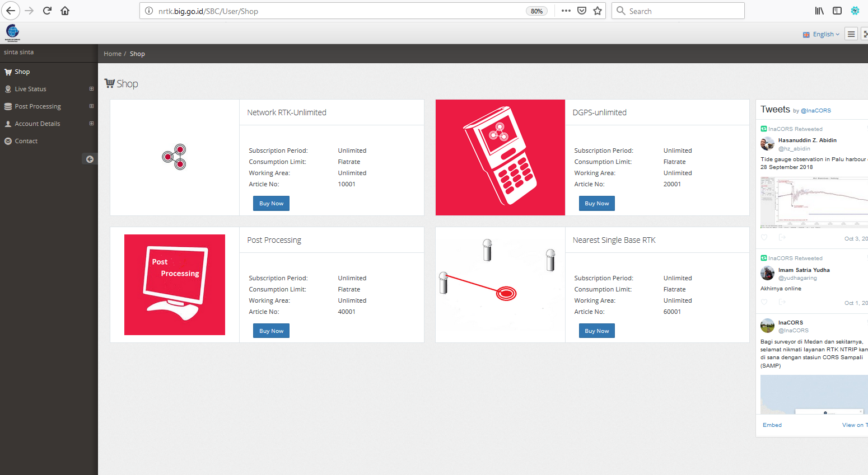868x475 pixels.
Task: Go to browser home page icon
Action: click(65, 11)
